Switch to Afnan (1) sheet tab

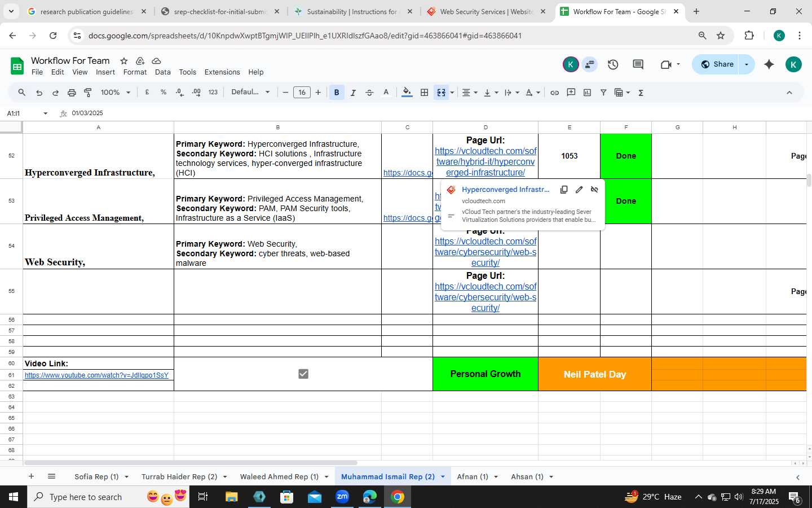coord(473,476)
